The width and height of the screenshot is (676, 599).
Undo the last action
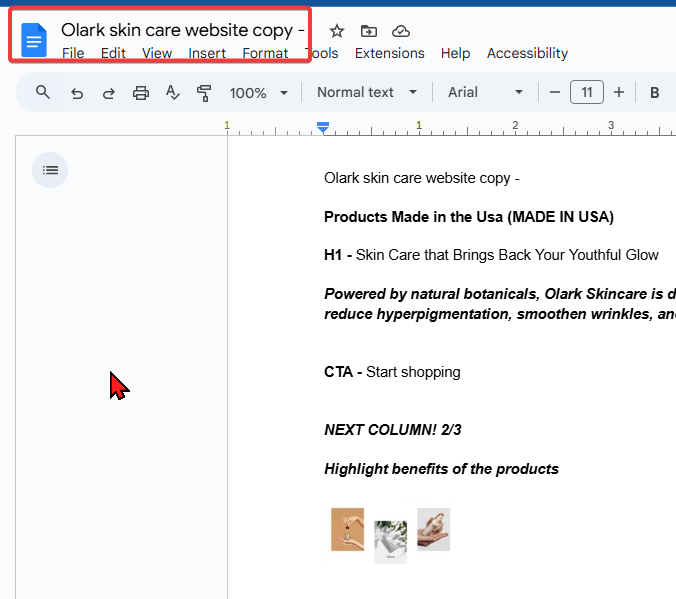77,93
